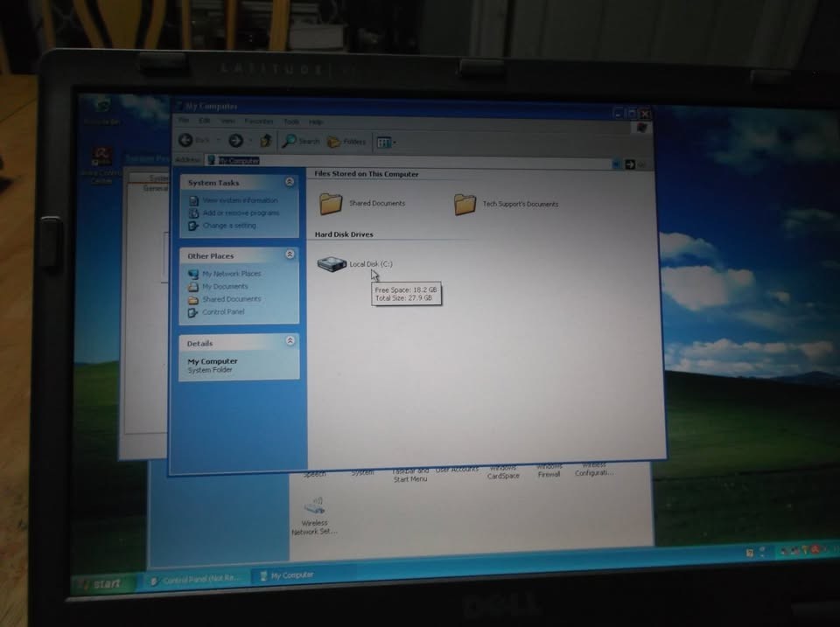Open Shared Documents in Other Places
The height and width of the screenshot is (627, 840).
click(231, 299)
